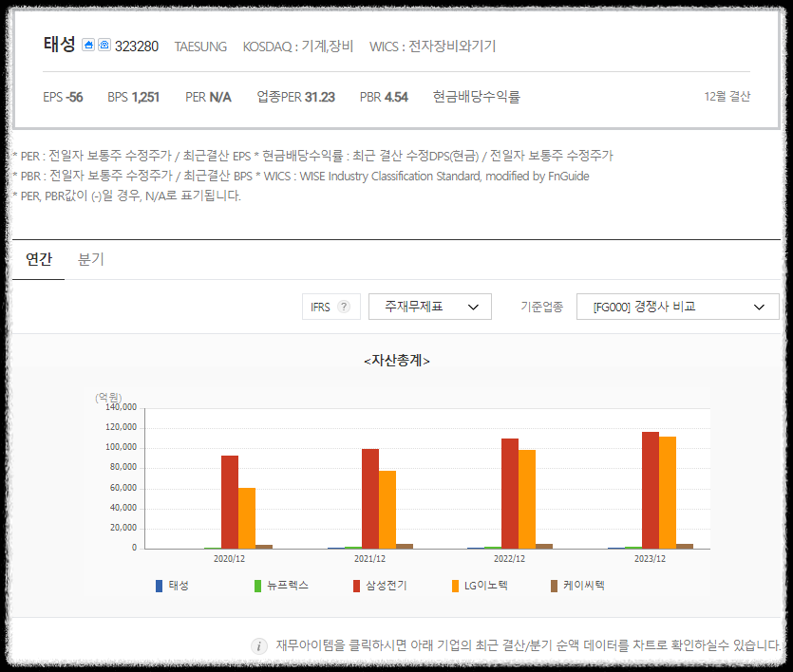
Task: Expand the [FG000] 경쟁사 비교 dropdown
Action: pyautogui.click(x=678, y=307)
